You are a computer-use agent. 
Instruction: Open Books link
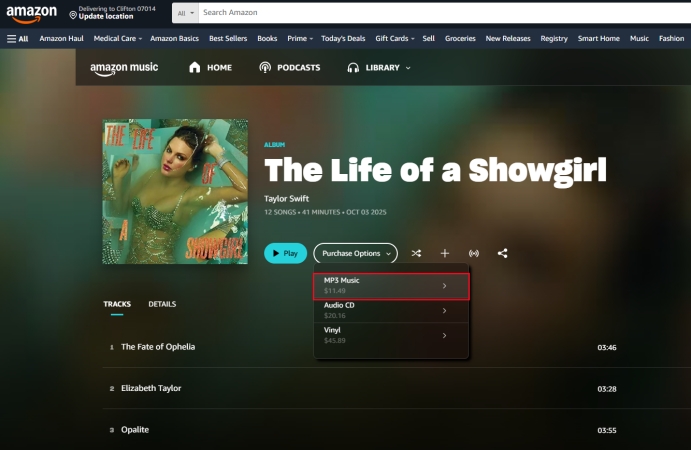click(267, 39)
